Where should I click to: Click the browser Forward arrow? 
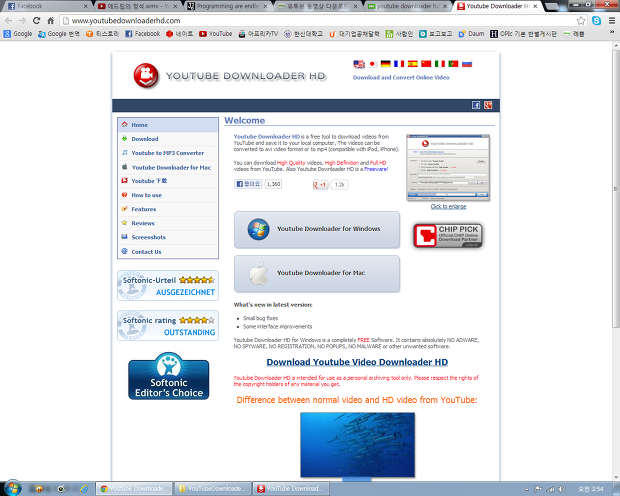[22, 21]
